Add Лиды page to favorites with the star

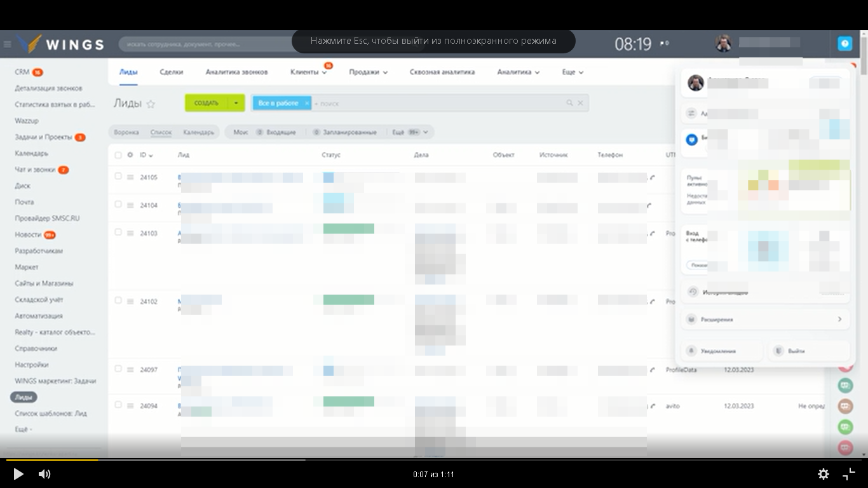[151, 104]
